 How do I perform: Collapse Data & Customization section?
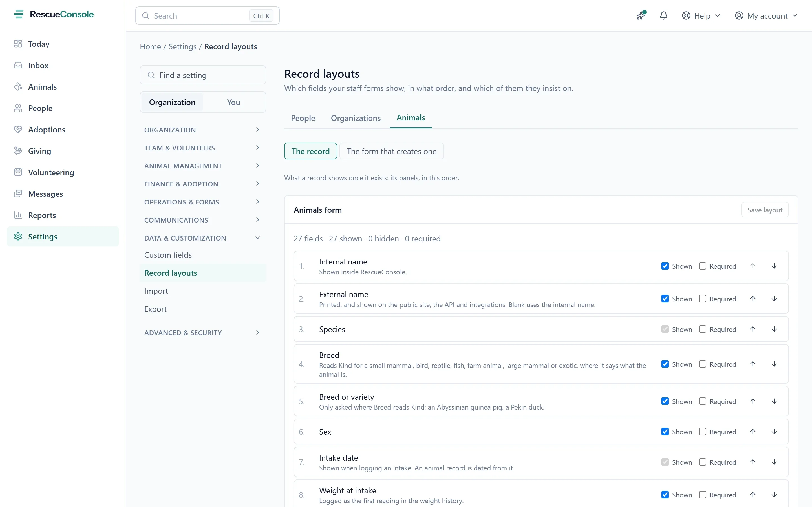point(202,238)
